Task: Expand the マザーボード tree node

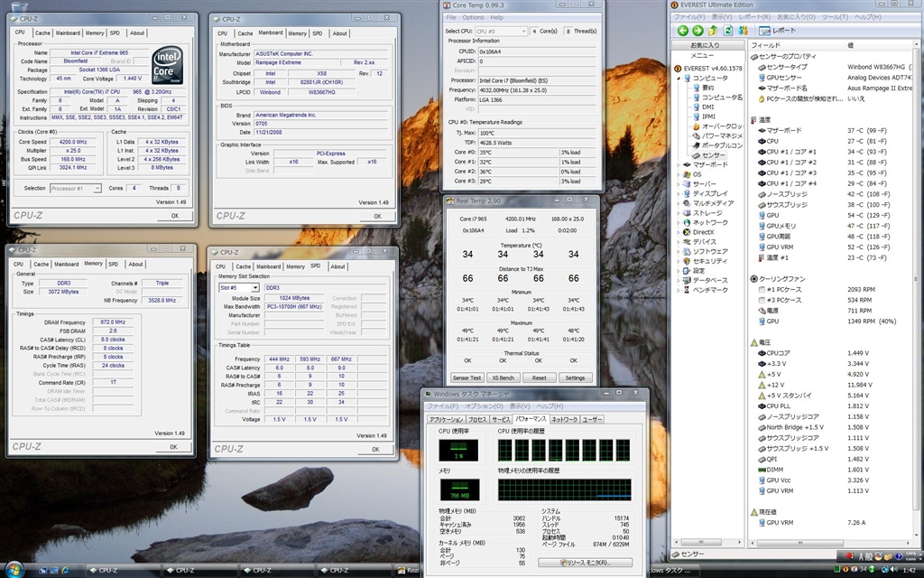Action: pyautogui.click(x=679, y=165)
